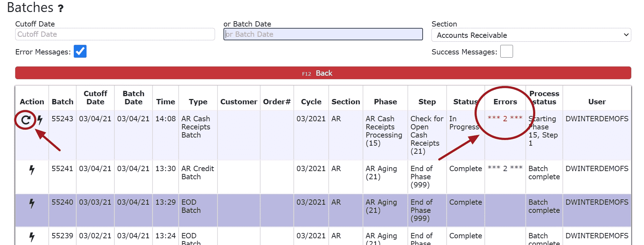
Task: Click the Batch column header
Action: coord(62,102)
